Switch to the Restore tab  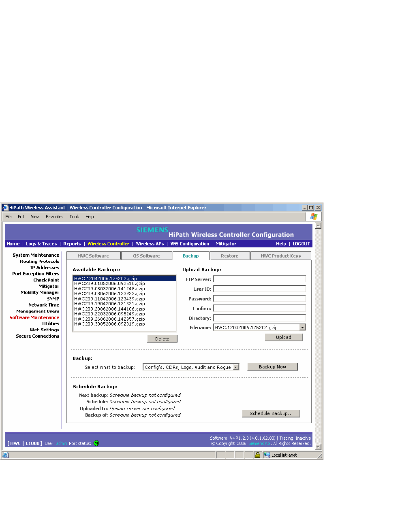(x=230, y=256)
